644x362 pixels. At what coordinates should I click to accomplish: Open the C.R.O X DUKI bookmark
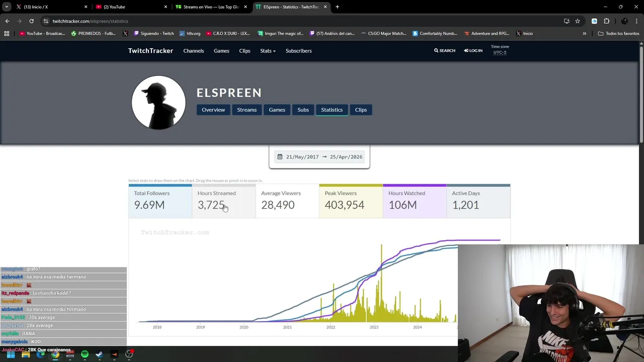coord(228,34)
